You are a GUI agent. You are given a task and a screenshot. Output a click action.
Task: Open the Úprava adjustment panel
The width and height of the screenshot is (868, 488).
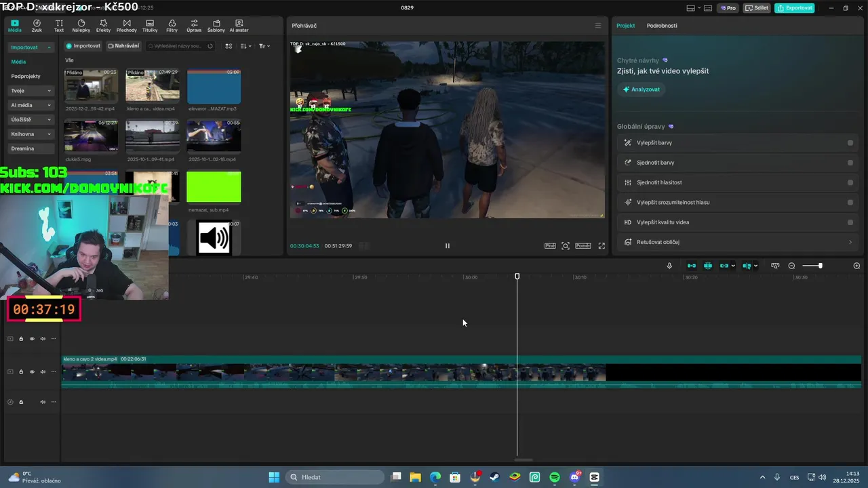tap(194, 26)
